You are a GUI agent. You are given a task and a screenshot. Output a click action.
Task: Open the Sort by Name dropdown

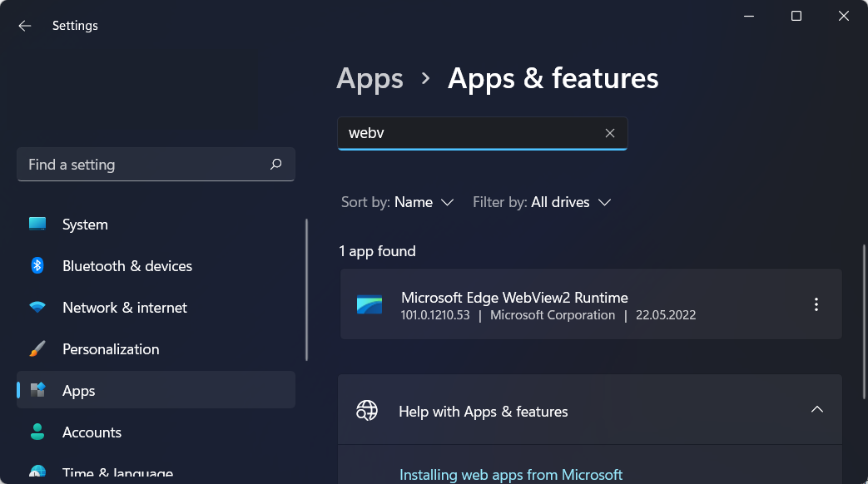pyautogui.click(x=398, y=202)
